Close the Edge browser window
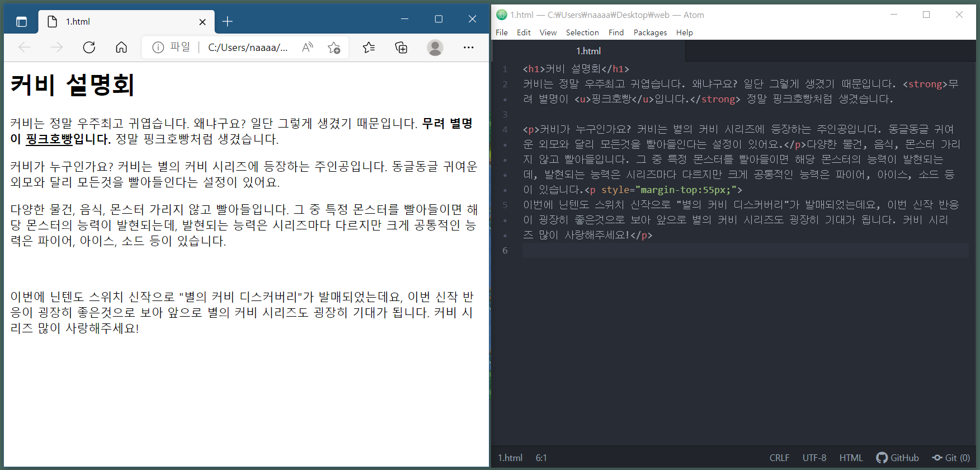 (x=472, y=19)
